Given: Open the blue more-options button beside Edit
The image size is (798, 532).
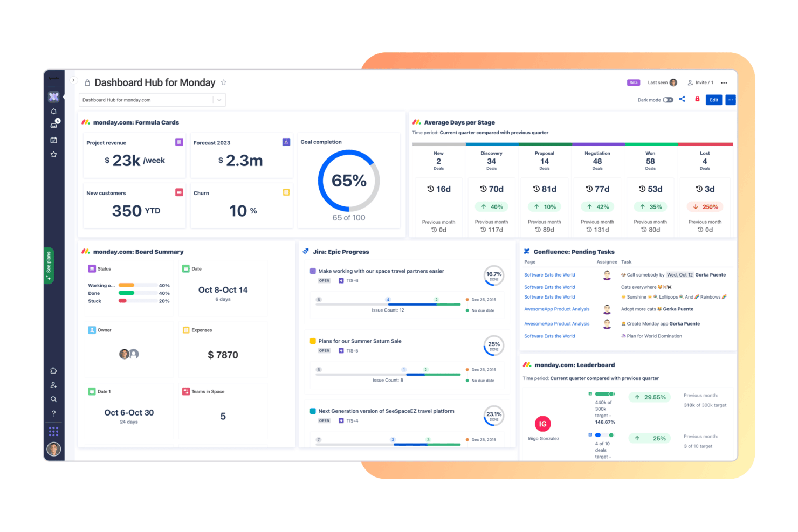Looking at the screenshot, I should pos(731,100).
